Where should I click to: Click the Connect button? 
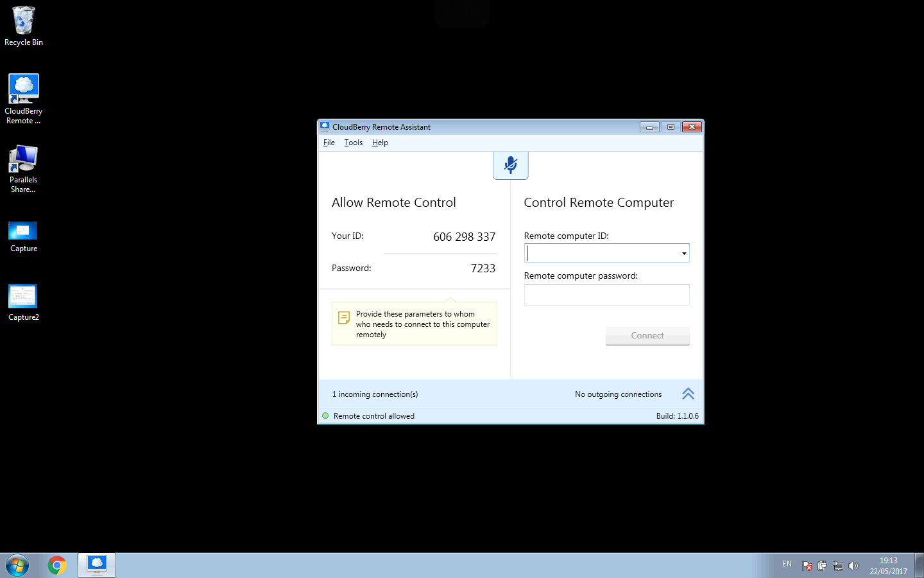647,336
